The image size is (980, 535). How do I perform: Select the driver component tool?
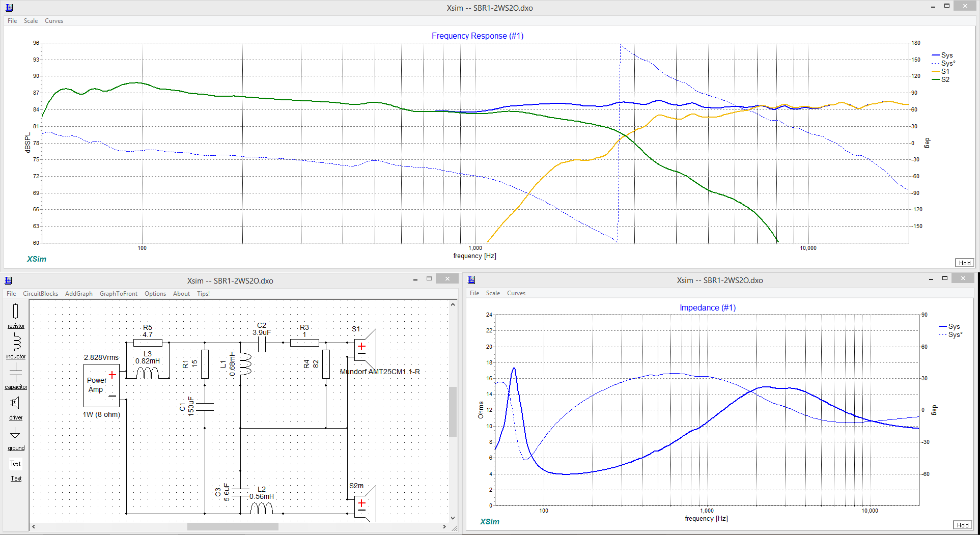pyautogui.click(x=16, y=407)
